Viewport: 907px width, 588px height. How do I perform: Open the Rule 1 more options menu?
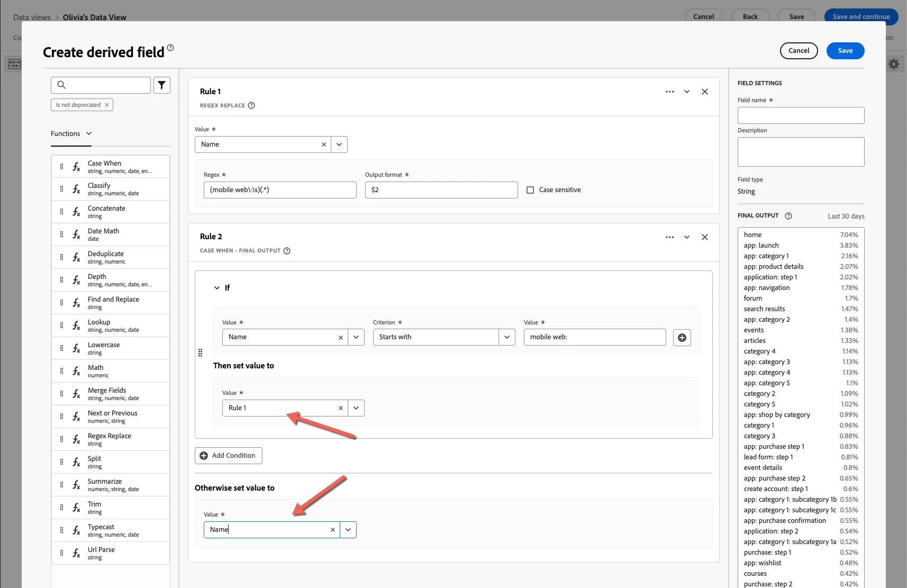[670, 92]
